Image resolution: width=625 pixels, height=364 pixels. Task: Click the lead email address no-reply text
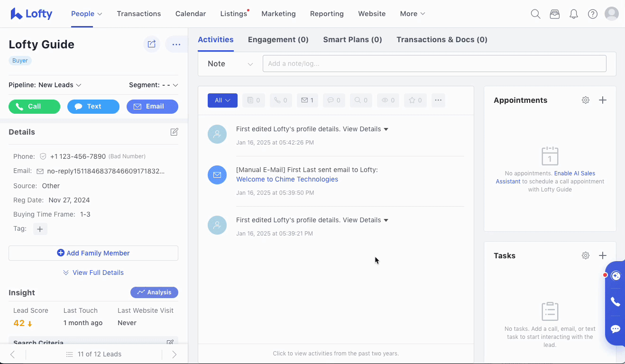point(106,171)
